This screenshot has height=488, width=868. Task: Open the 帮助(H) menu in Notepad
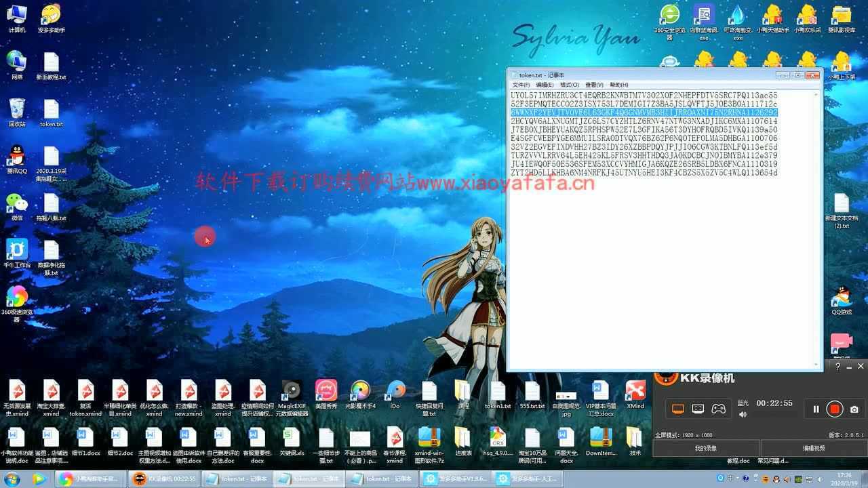[618, 85]
